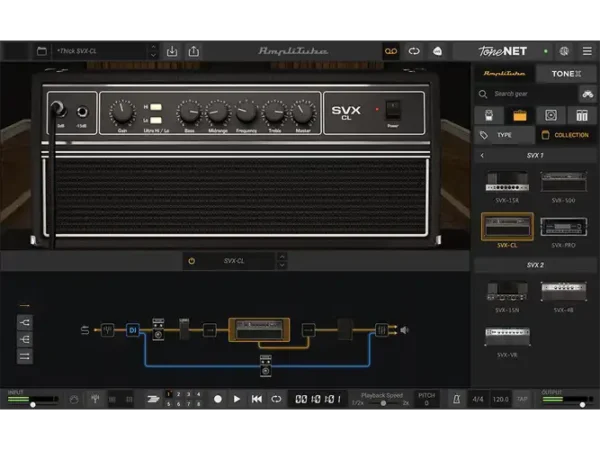Click the record button in transport
600x450 pixels.
pyautogui.click(x=218, y=399)
